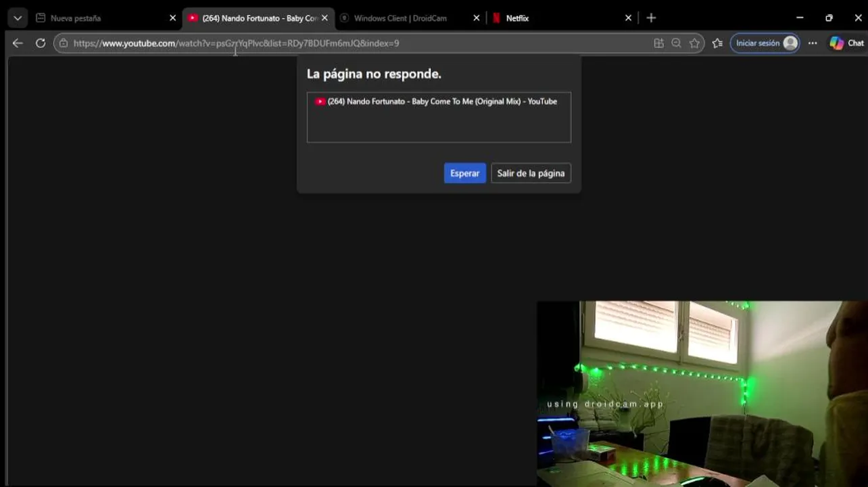Close the DroidCam tab
The image size is (868, 487).
point(477,18)
